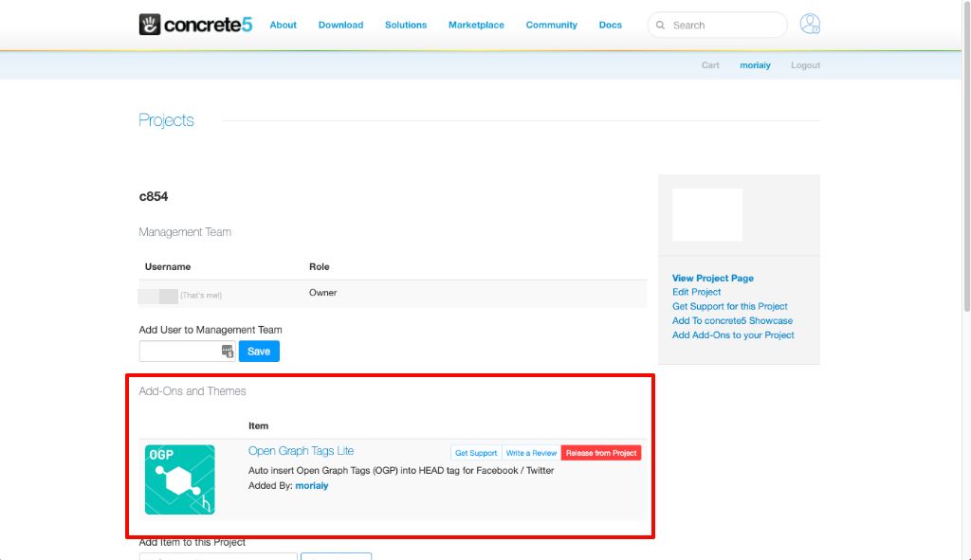The width and height of the screenshot is (971, 560).
Task: Select Add To concrete5 Showcase link
Action: (732, 321)
